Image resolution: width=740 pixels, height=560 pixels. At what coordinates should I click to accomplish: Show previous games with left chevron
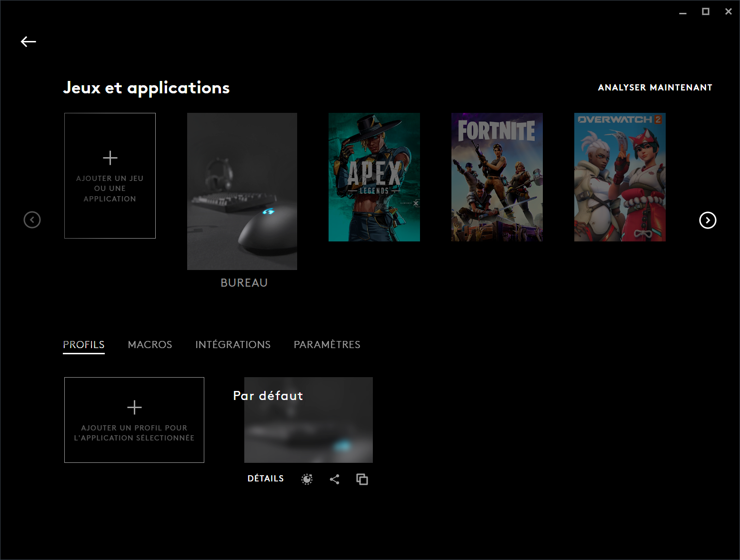(x=32, y=220)
